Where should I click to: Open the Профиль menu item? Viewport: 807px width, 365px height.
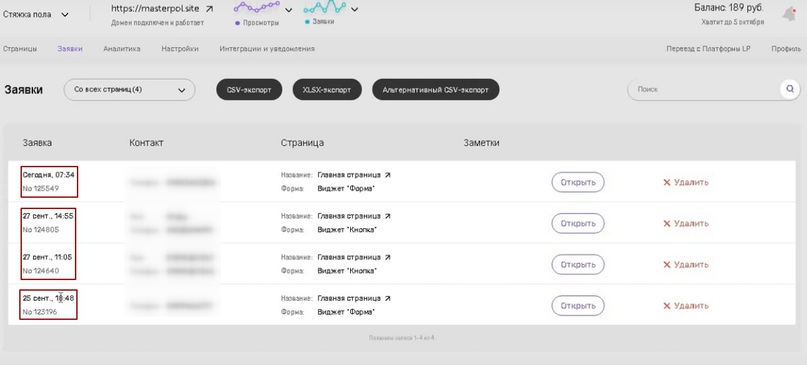pos(786,49)
